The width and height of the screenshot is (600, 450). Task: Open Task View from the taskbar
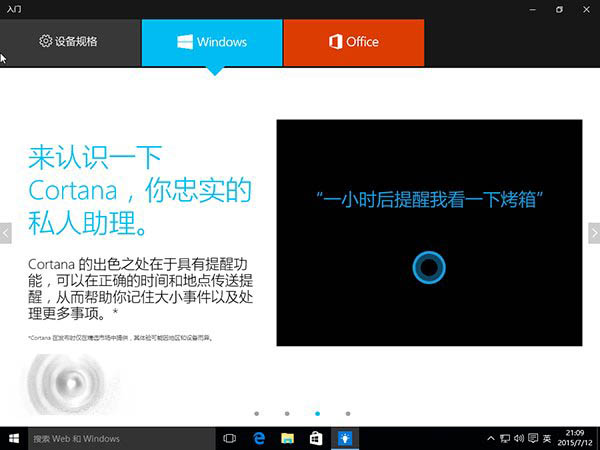230,439
